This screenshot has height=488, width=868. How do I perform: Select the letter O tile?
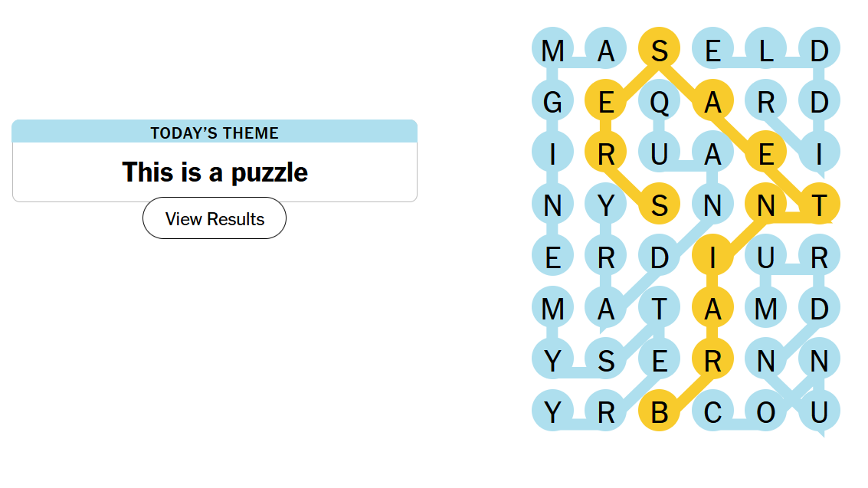pos(766,412)
